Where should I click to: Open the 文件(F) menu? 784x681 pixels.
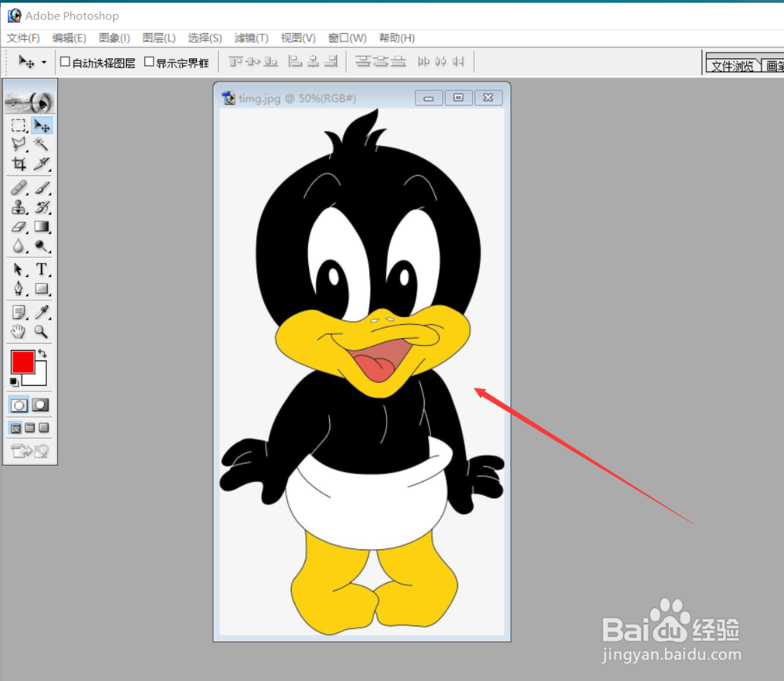point(23,38)
